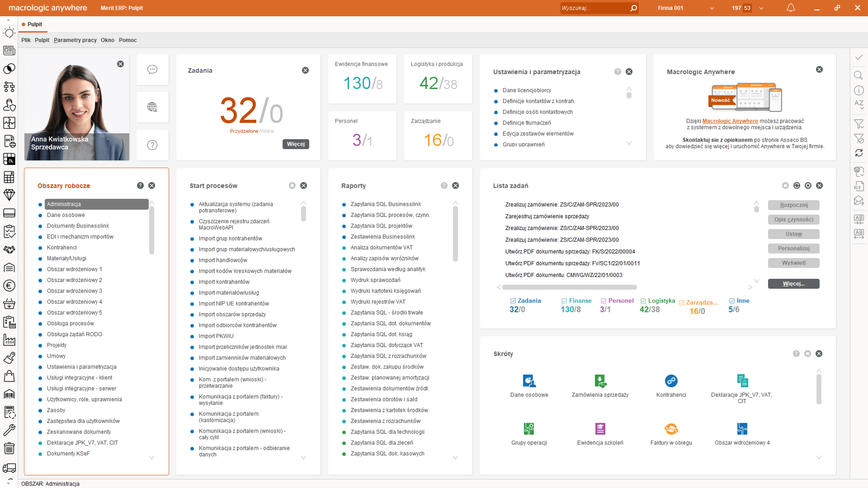Image resolution: width=868 pixels, height=488 pixels.
Task: Open the Pomoc menu
Action: [x=128, y=40]
